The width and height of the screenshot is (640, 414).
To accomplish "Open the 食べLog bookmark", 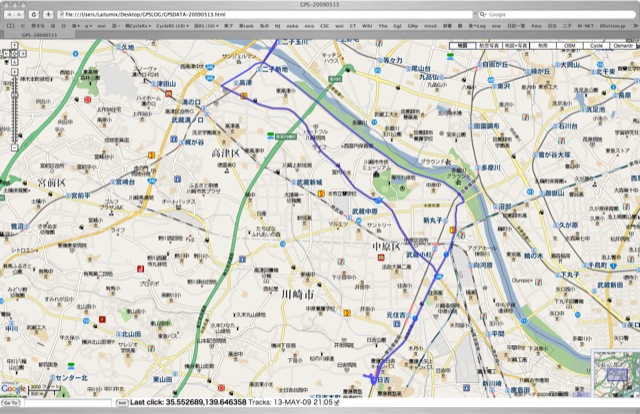I will [477, 26].
